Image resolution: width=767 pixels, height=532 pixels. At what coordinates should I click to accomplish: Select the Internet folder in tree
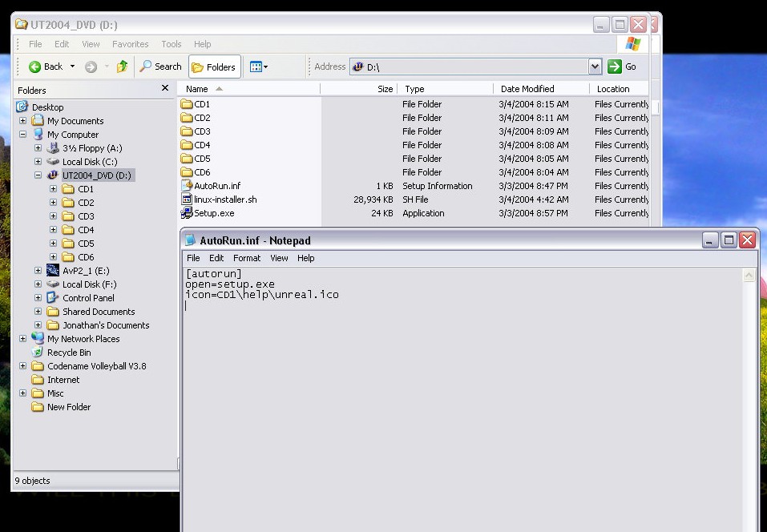pos(63,380)
